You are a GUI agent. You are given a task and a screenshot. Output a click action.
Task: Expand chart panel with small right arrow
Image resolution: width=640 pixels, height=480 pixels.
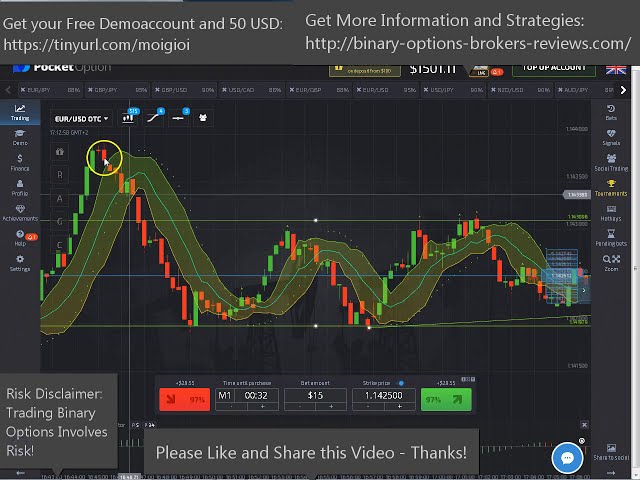pos(584,290)
